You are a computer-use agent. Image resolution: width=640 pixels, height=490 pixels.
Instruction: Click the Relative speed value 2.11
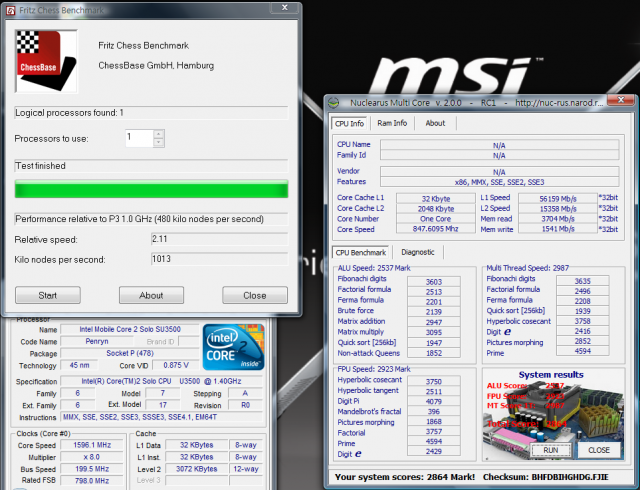point(219,239)
